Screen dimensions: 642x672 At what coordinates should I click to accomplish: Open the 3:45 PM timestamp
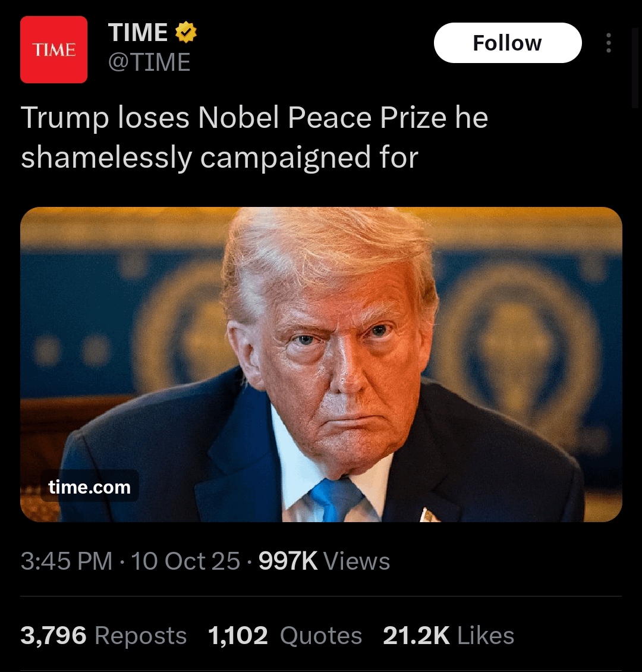tap(67, 561)
